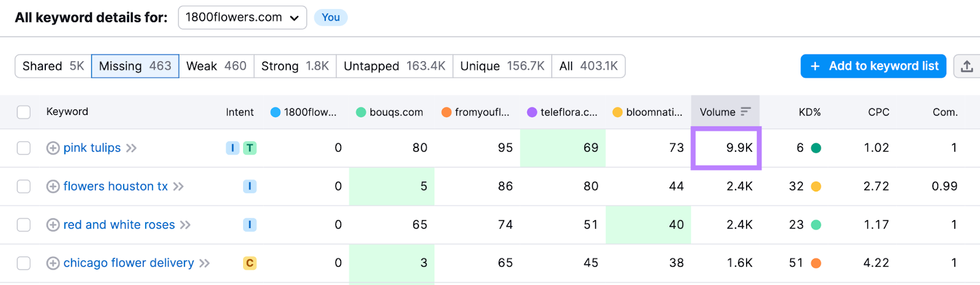The image size is (980, 285).
Task: Expand red and white roses double-chevron arrows
Action: 185,225
